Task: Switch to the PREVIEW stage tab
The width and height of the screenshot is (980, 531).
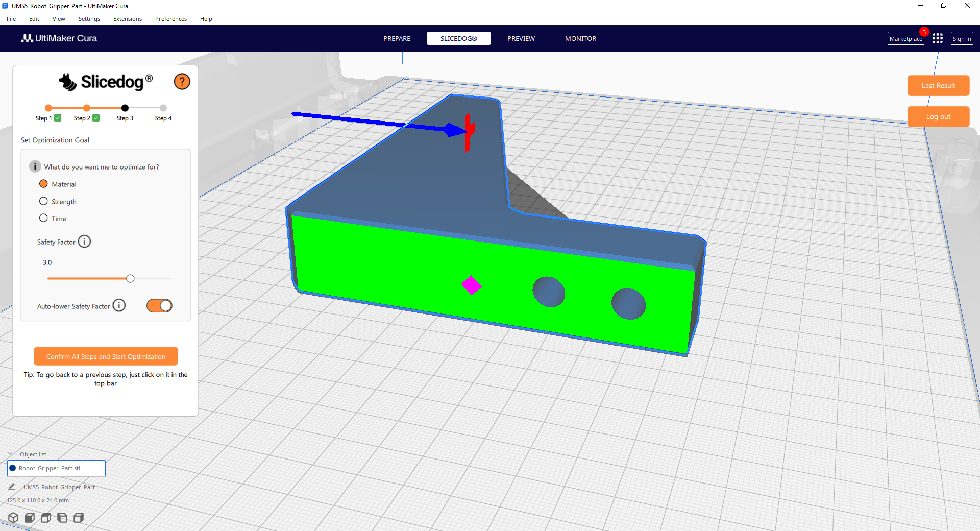Action: (x=521, y=39)
